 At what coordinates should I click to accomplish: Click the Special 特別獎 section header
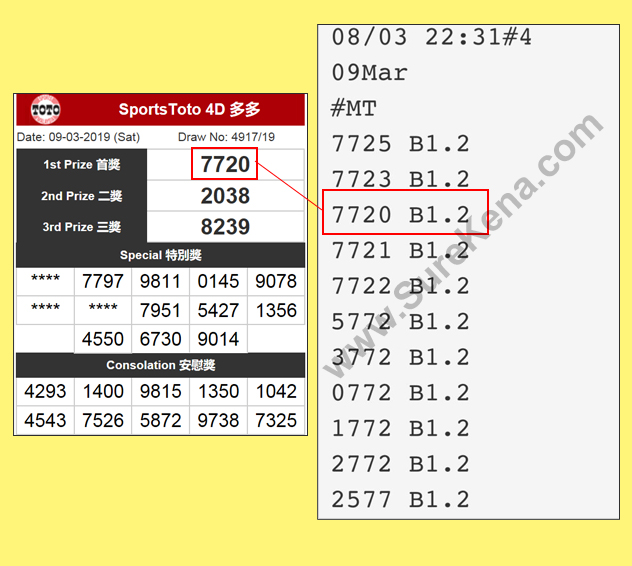pos(160,255)
